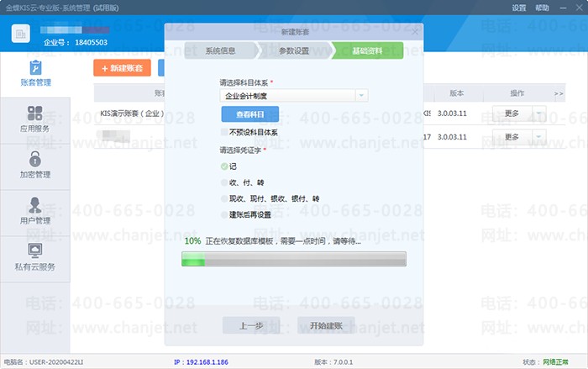Image resolution: width=588 pixels, height=369 pixels.
Task: Open the 应用服务 sidebar icon
Action: (x=34, y=113)
